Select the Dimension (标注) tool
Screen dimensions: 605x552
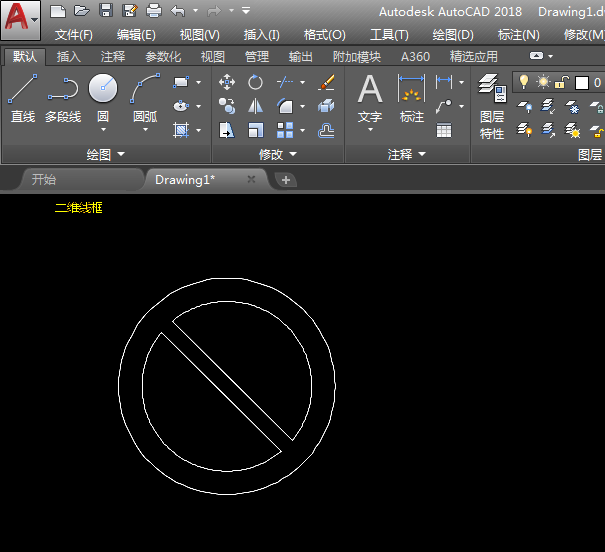(412, 98)
